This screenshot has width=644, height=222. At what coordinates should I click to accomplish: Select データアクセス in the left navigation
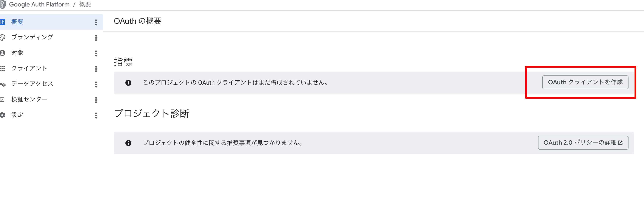32,84
